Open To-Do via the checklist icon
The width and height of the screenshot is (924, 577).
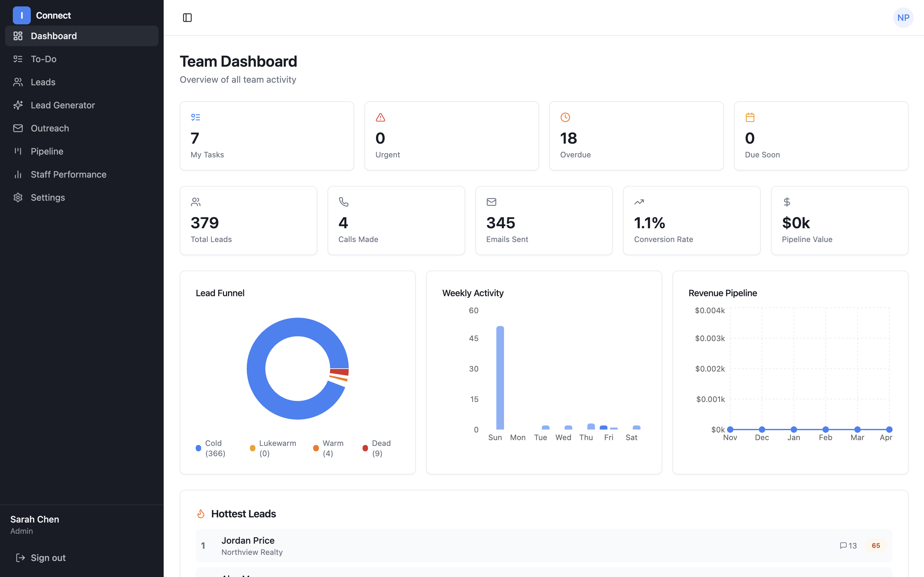tap(18, 59)
